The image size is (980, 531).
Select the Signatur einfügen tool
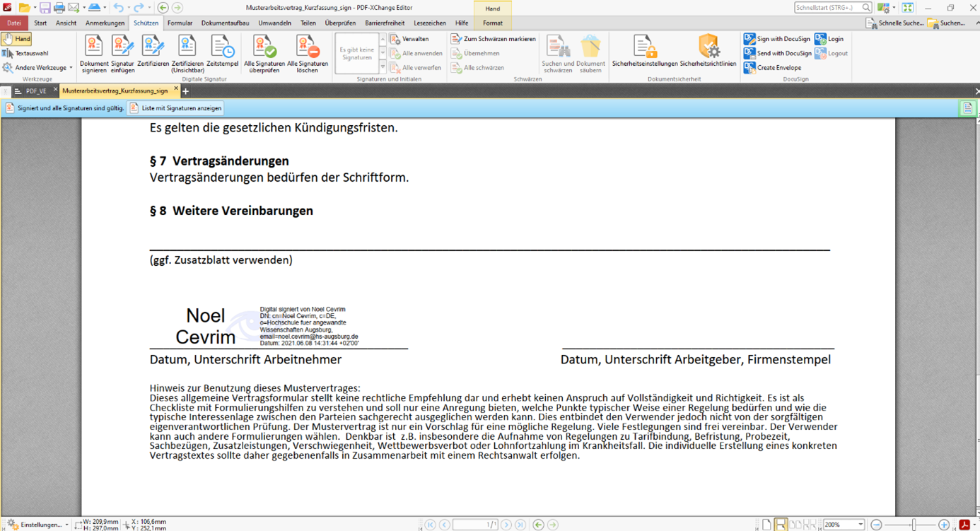click(x=122, y=47)
